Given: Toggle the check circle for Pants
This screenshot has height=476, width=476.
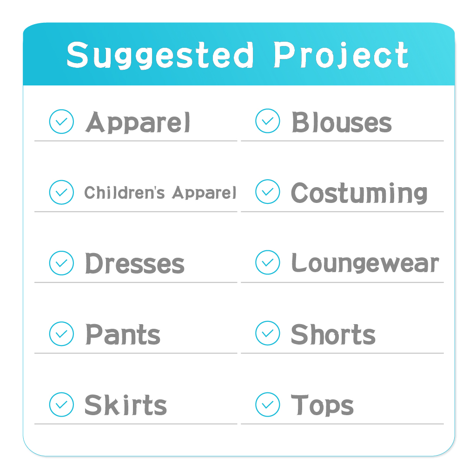Looking at the screenshot, I should [61, 333].
